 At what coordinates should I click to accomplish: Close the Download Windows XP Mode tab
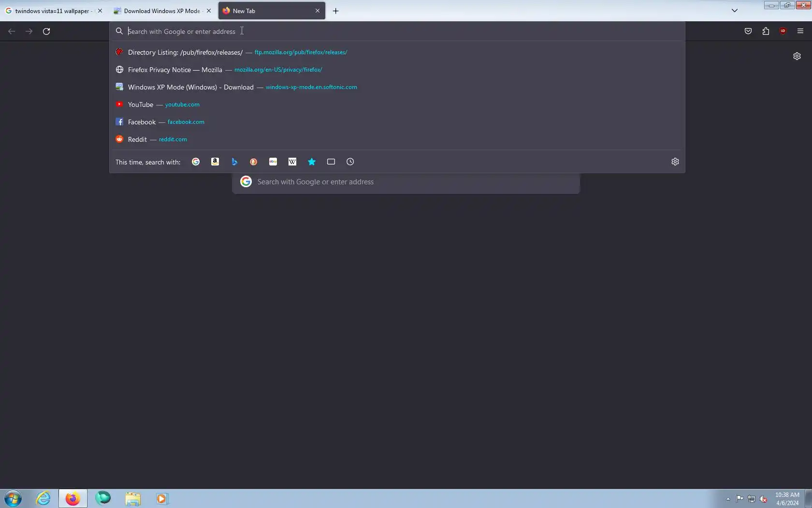point(209,11)
